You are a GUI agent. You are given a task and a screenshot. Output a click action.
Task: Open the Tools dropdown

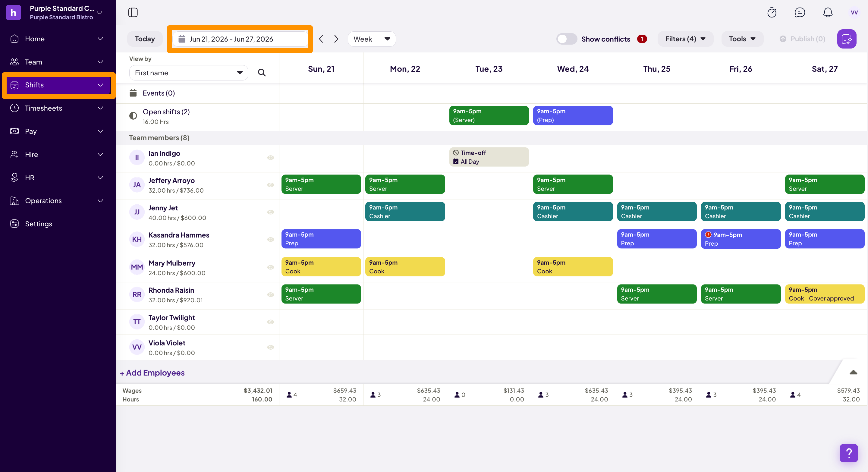point(742,39)
